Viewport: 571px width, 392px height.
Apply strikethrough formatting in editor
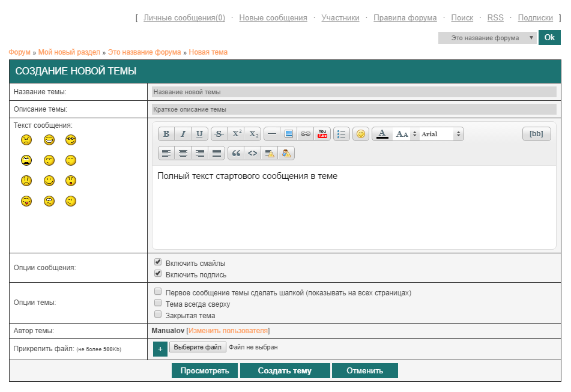[x=219, y=134]
